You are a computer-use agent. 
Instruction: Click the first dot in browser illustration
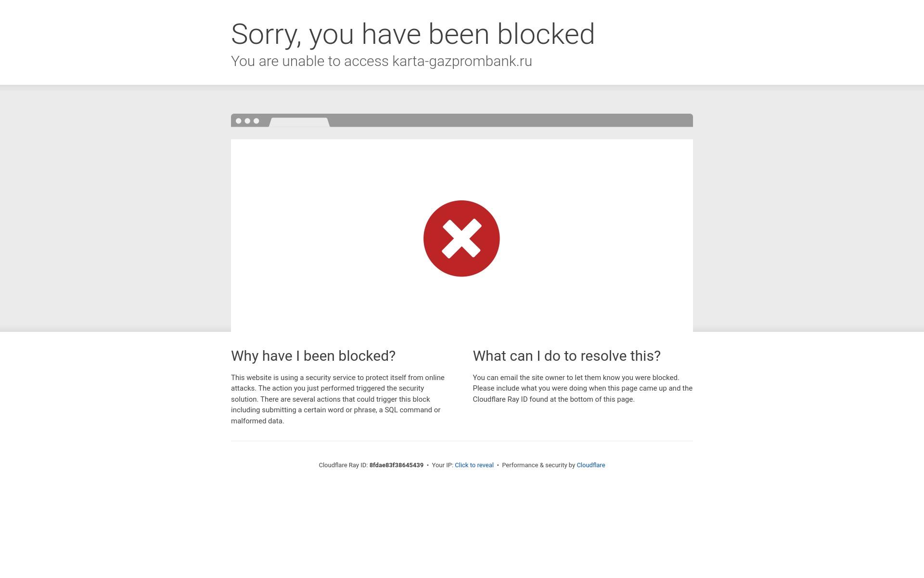click(239, 121)
